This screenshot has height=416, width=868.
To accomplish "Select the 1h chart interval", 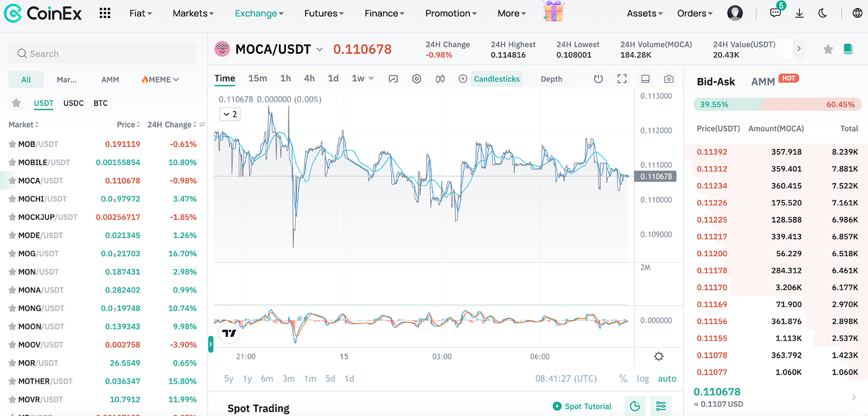I will tap(285, 79).
